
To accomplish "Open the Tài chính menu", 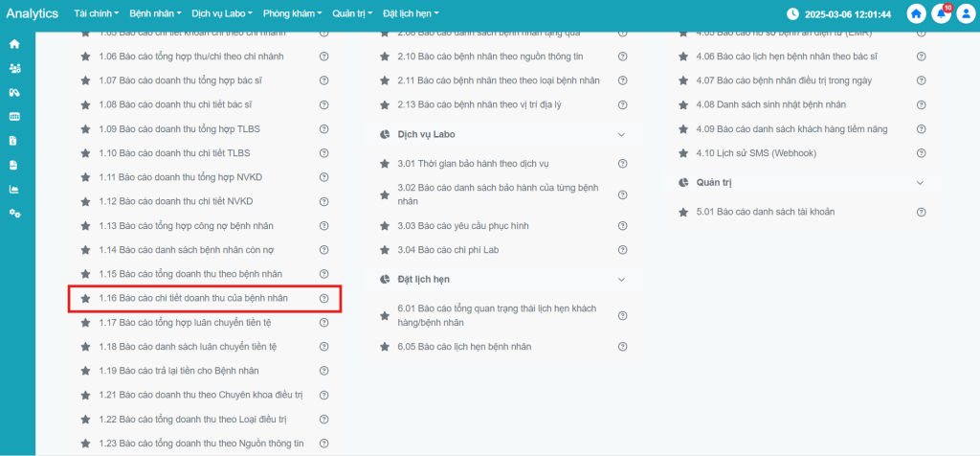I will [96, 14].
